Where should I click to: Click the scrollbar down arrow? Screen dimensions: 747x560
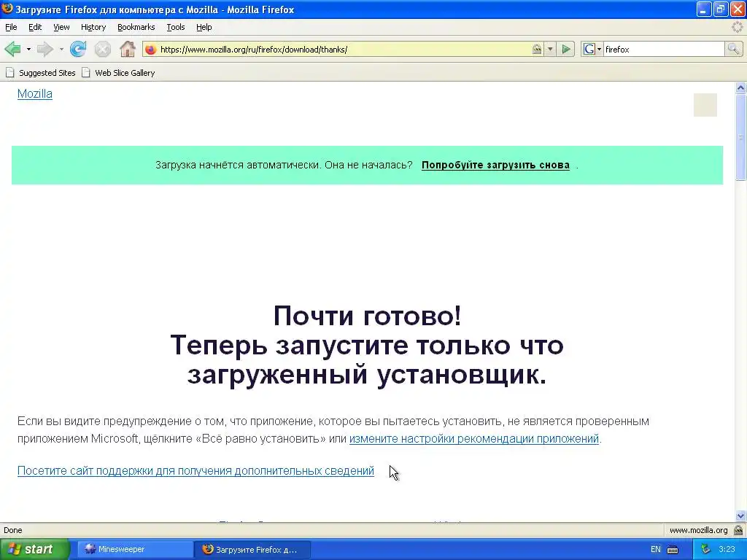(740, 516)
